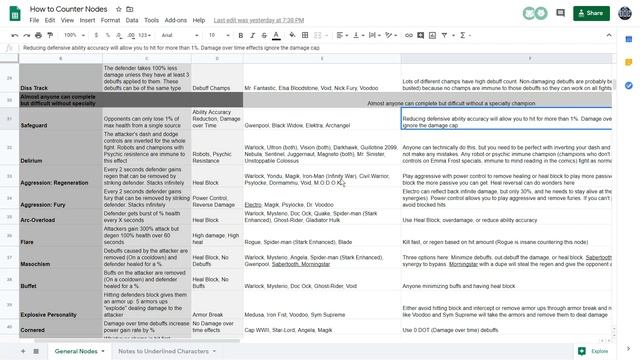Show the all sheets list icon
640x360 pixels.
point(36,351)
